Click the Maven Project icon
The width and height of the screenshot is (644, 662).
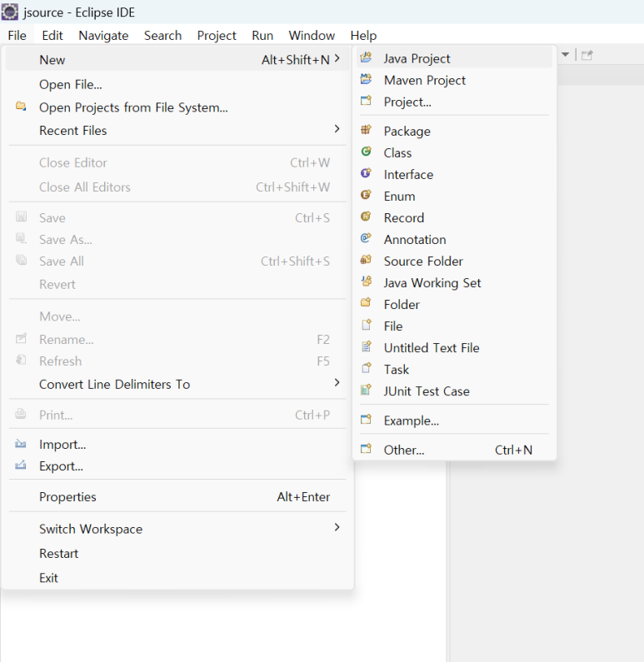366,79
